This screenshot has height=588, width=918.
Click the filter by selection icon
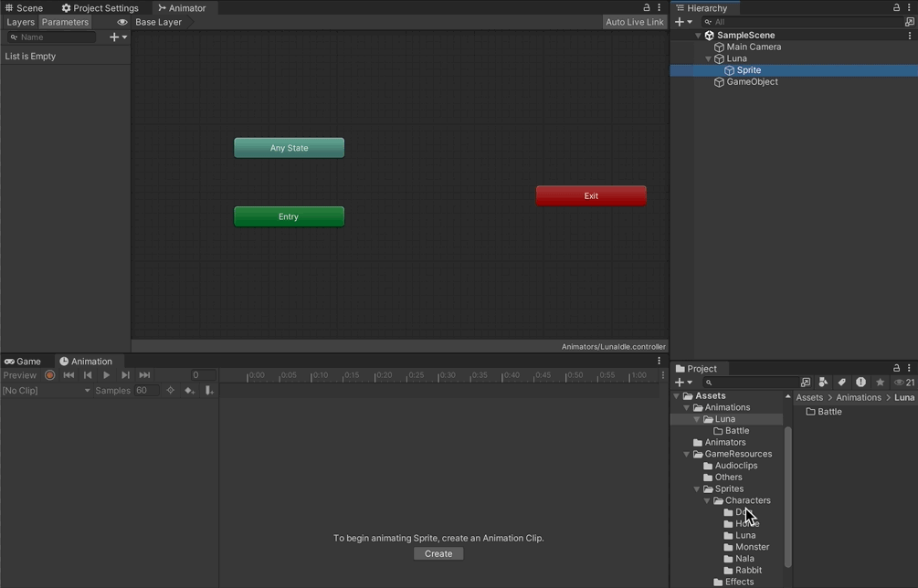pyautogui.click(x=171, y=390)
